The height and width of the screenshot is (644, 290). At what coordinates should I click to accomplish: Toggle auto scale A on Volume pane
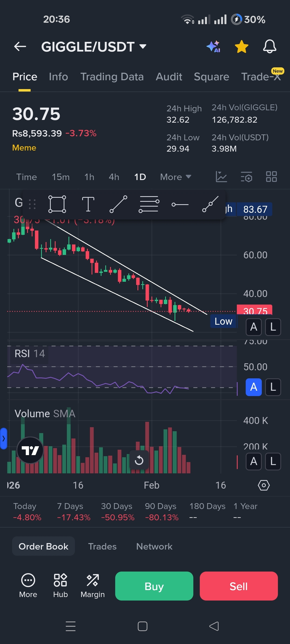click(x=254, y=462)
